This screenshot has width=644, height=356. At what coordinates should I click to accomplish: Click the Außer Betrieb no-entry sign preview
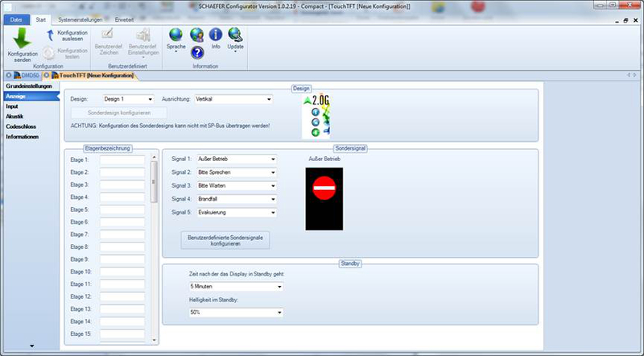click(324, 199)
